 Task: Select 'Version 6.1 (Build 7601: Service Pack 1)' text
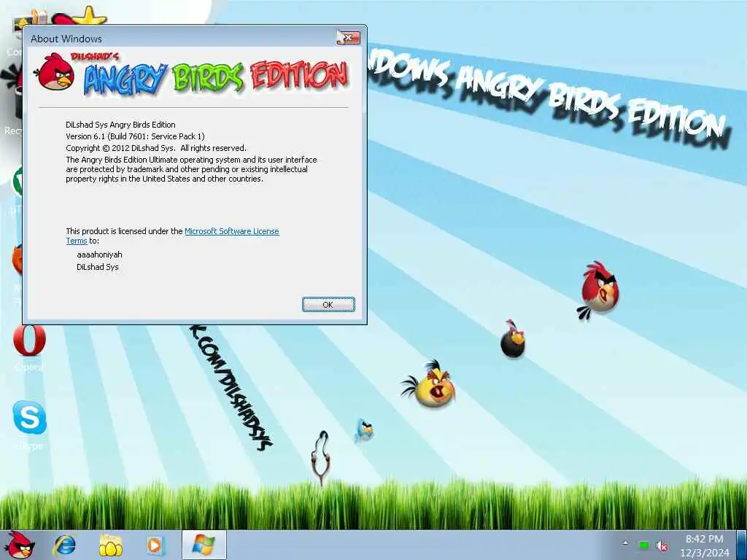point(135,136)
